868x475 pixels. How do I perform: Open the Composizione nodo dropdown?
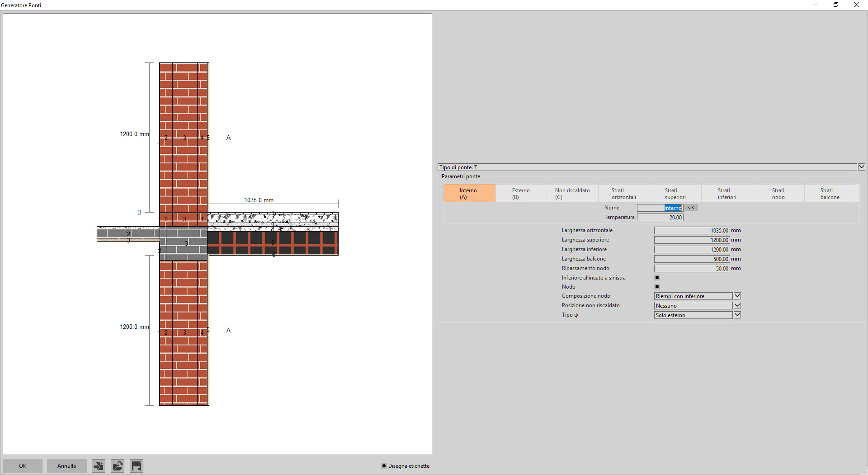737,296
